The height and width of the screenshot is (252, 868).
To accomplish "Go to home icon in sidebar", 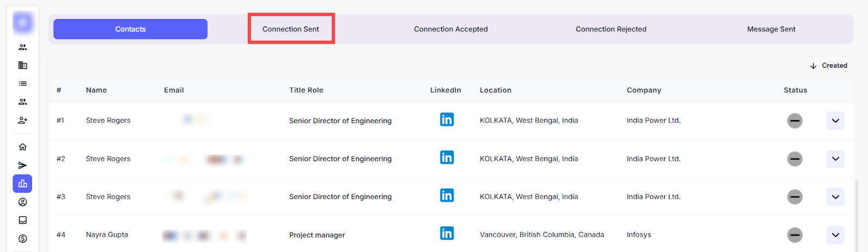I will pyautogui.click(x=23, y=147).
